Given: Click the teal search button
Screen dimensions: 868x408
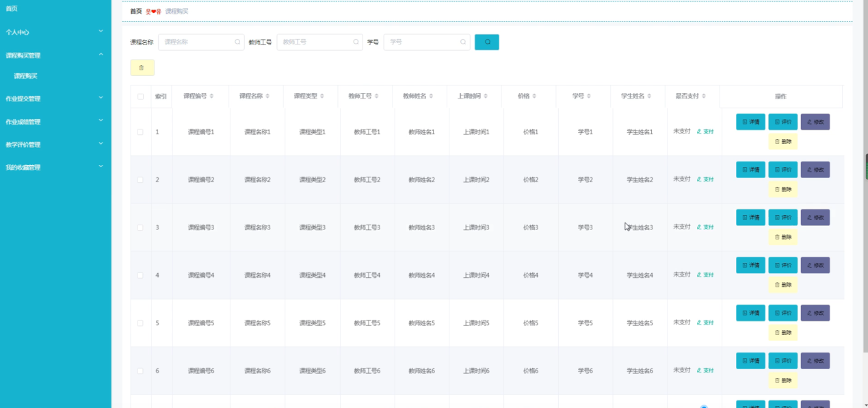Looking at the screenshot, I should point(486,42).
